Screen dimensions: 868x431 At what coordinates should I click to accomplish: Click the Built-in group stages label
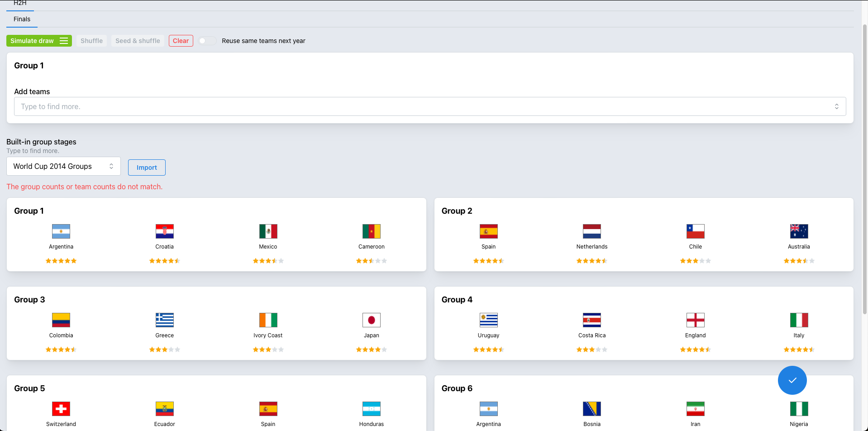[41, 142]
